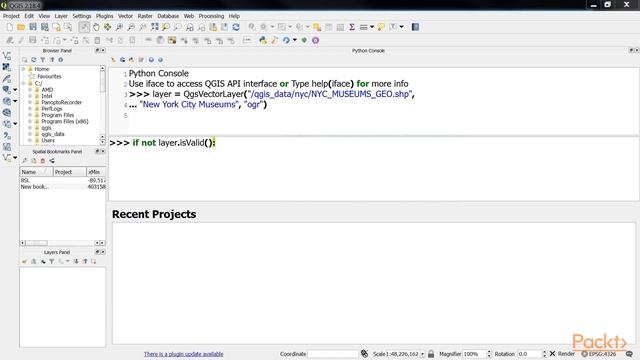Image resolution: width=640 pixels, height=360 pixels.
Task: Create a new project with the blank page icon
Action: point(9,27)
